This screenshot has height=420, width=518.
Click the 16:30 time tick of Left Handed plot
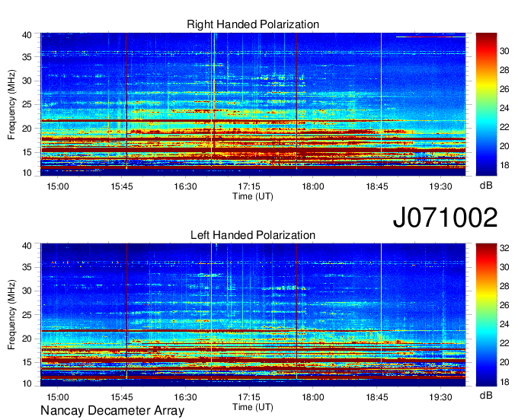(185, 397)
